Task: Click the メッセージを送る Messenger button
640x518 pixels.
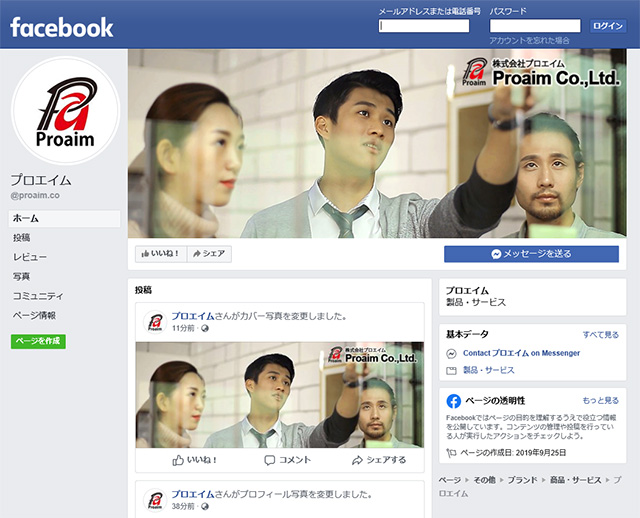Action: click(531, 254)
